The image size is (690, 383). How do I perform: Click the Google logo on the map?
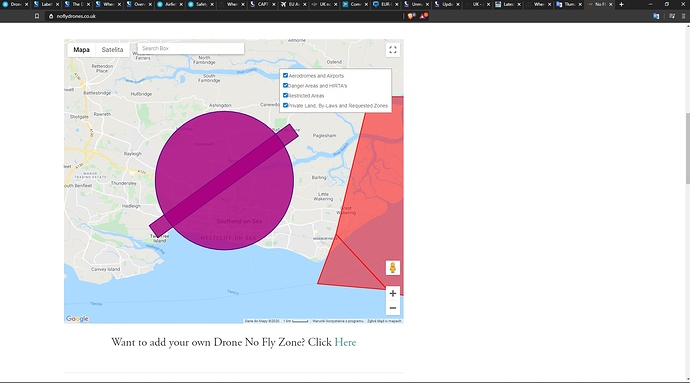[77, 319]
